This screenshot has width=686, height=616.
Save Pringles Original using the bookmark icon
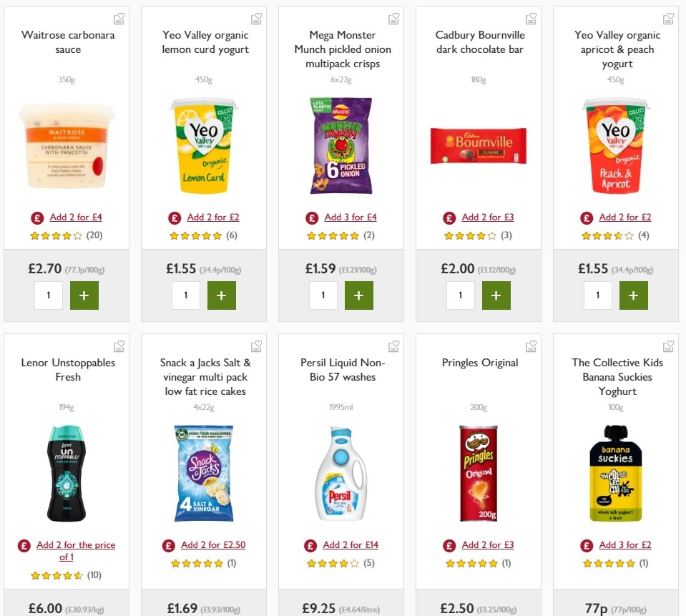pyautogui.click(x=531, y=346)
